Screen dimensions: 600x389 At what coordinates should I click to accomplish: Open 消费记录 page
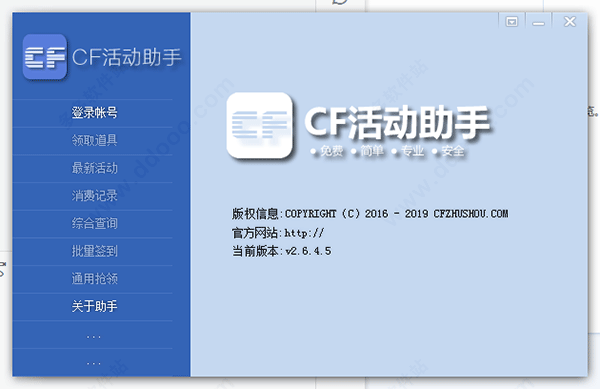[x=94, y=196]
